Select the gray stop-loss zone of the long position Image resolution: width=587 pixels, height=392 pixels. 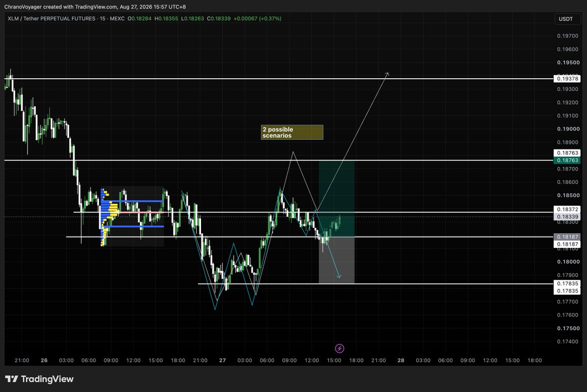coord(337,260)
